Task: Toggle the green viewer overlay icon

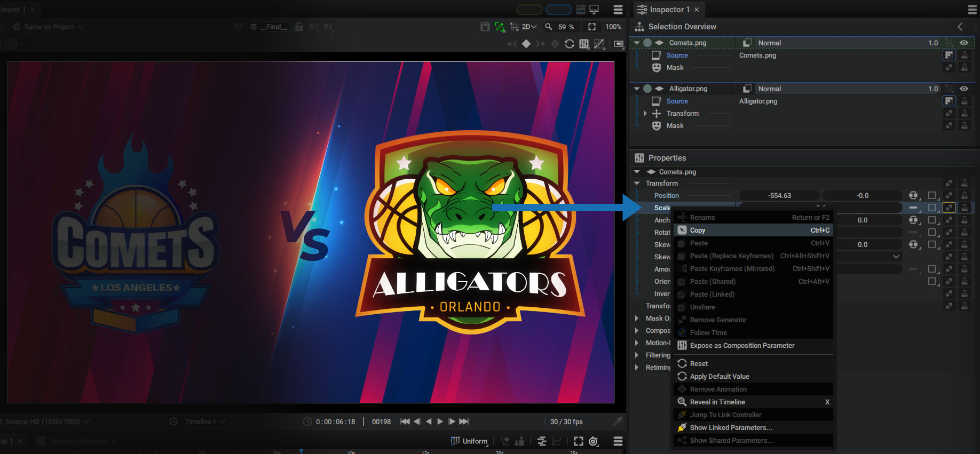Action: (500, 27)
